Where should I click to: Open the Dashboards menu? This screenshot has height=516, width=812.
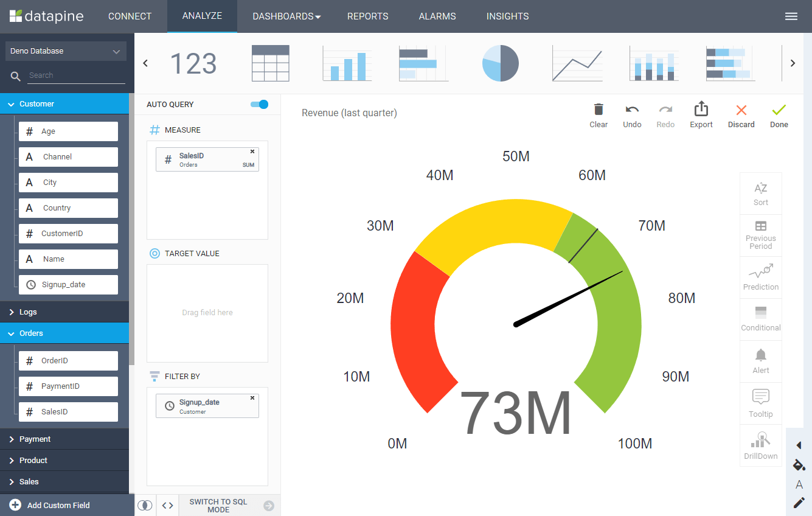tap(286, 16)
